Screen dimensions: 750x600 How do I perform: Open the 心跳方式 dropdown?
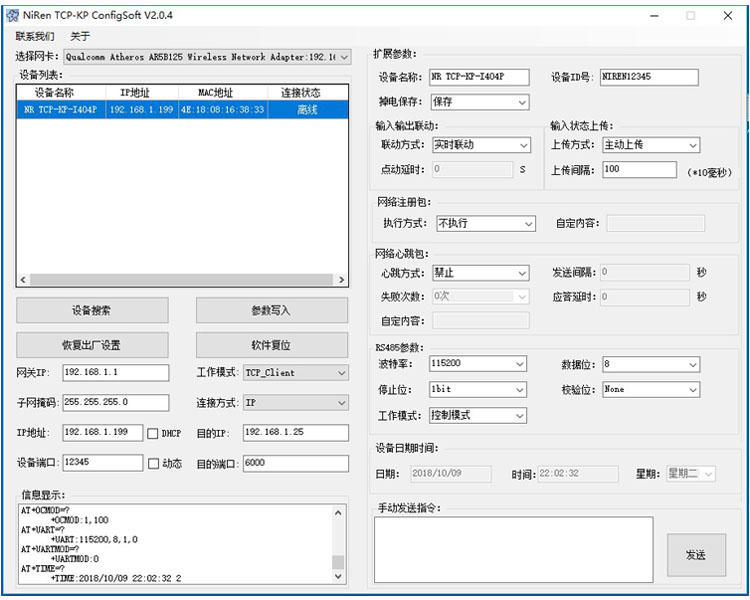tap(480, 273)
